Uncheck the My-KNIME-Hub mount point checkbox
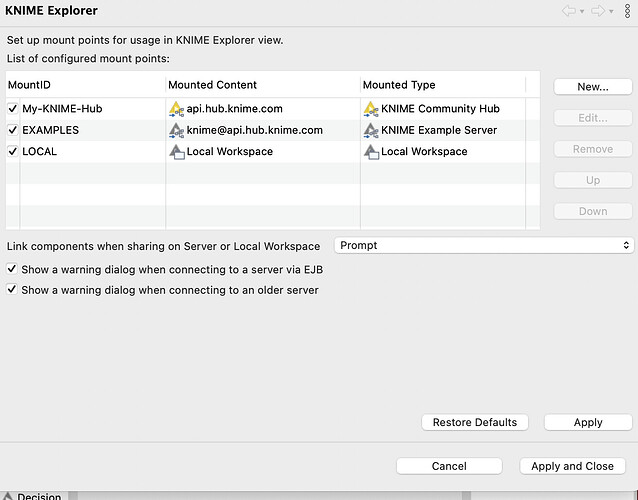This screenshot has height=500, width=638. coord(13,109)
